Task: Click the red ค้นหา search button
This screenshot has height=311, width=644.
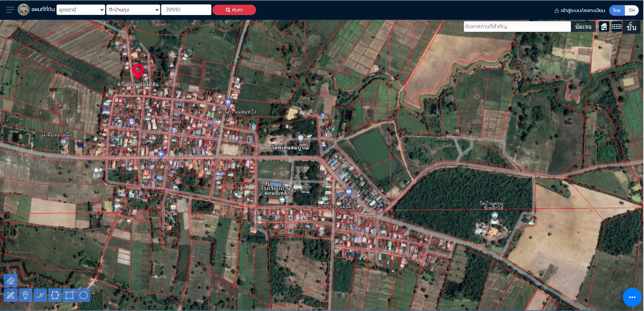Action: point(234,10)
